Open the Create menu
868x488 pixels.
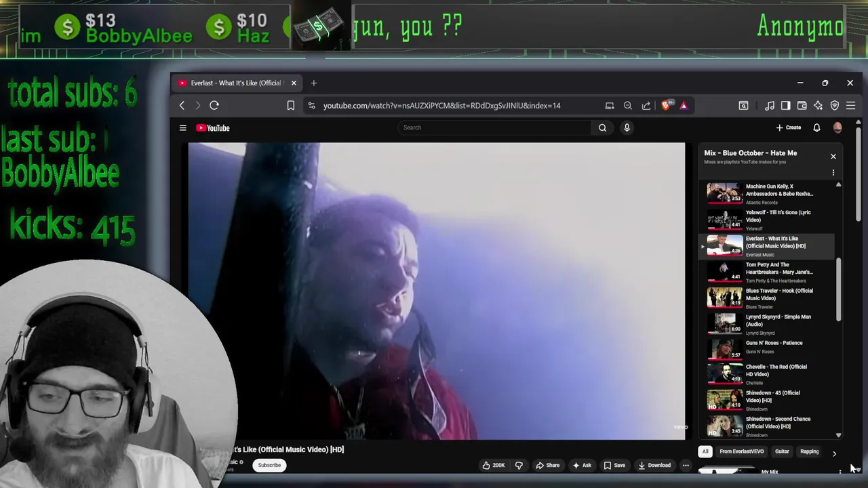tap(789, 127)
